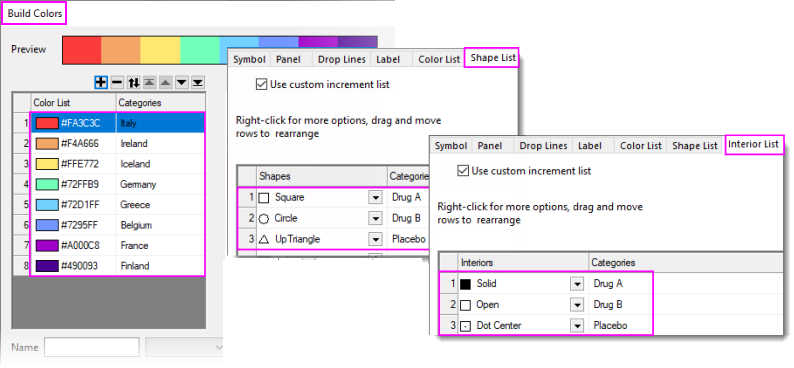
Task: Open the Circle shape dropdown arrow
Action: coord(375,219)
